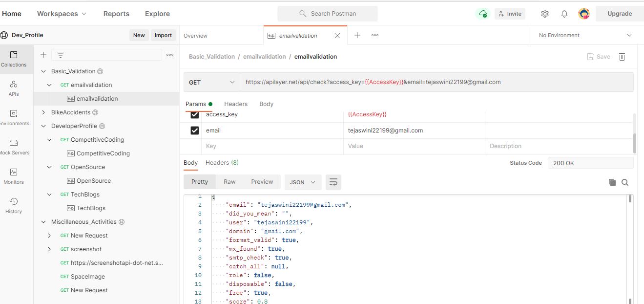Viewport: 644px width, 304px height.
Task: Click the Search Postman field
Action: pos(328,14)
